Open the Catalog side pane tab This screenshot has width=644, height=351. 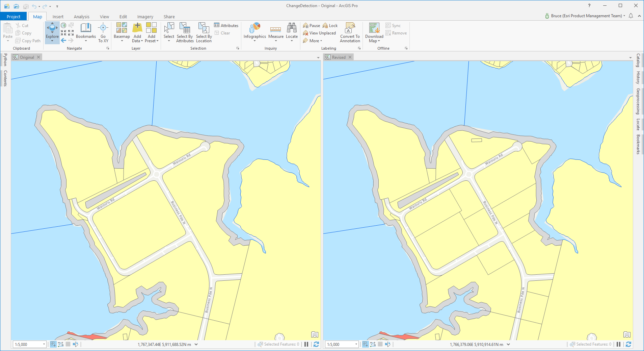638,60
